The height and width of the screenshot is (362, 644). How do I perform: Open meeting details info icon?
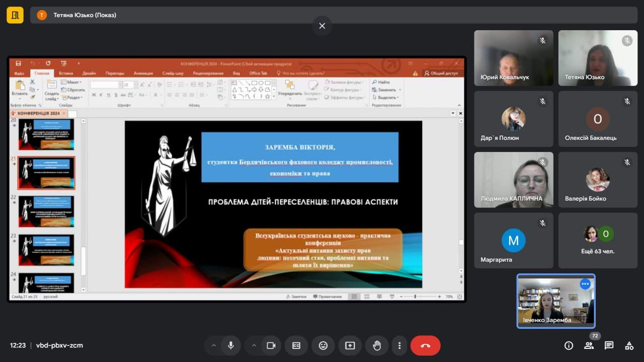click(x=569, y=345)
